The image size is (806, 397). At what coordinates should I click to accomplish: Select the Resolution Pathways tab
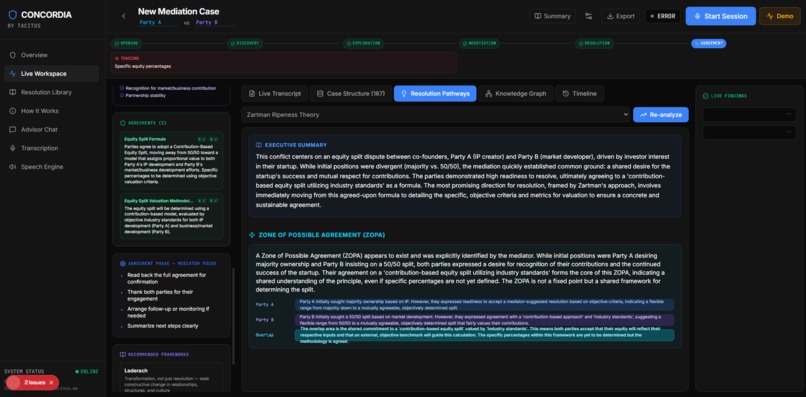pos(435,94)
